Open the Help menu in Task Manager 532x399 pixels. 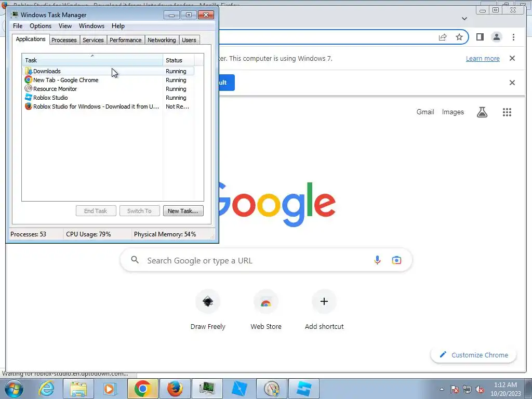point(118,26)
